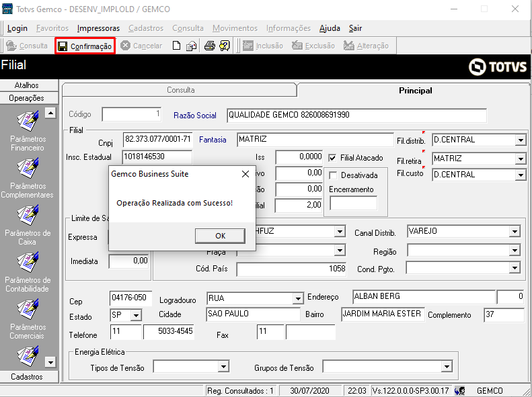Click the blank new page toolbar icon
The height and width of the screenshot is (397, 532).
[x=176, y=46]
